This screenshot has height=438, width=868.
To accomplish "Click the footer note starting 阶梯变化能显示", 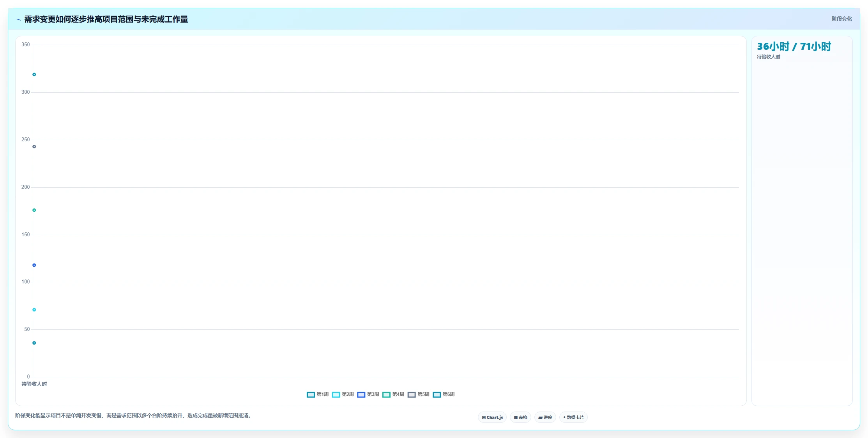I will 134,416.
